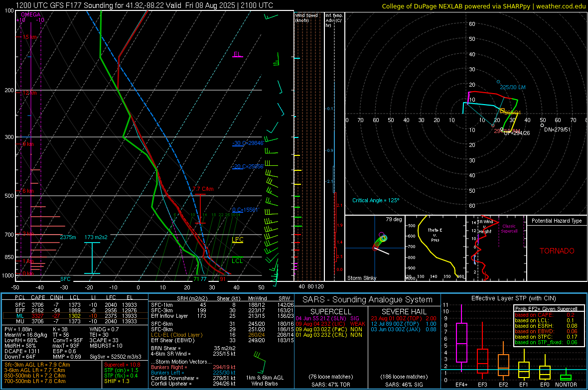Click the 'Wind Speed (knots)' panel header
The image size is (588, 390).
point(306,17)
